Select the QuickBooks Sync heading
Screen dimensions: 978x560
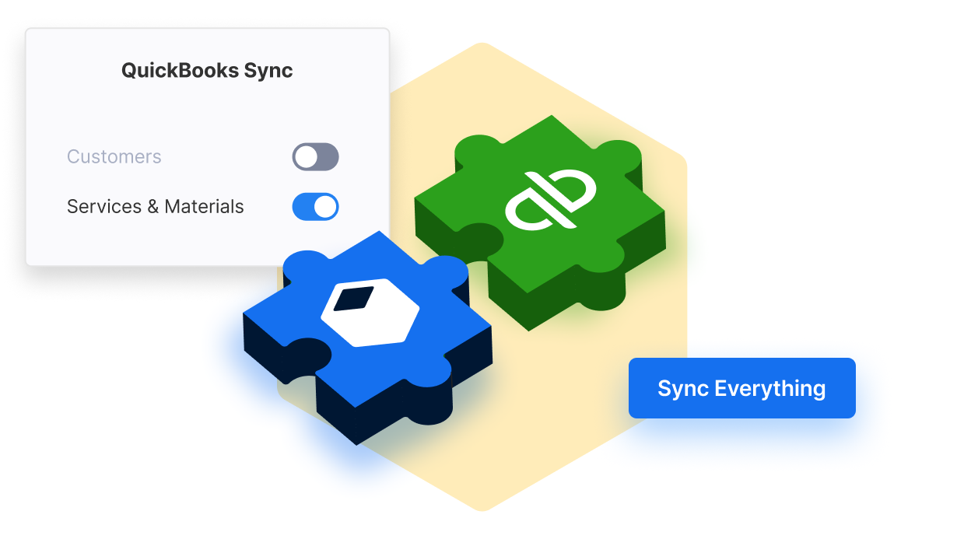pyautogui.click(x=206, y=70)
